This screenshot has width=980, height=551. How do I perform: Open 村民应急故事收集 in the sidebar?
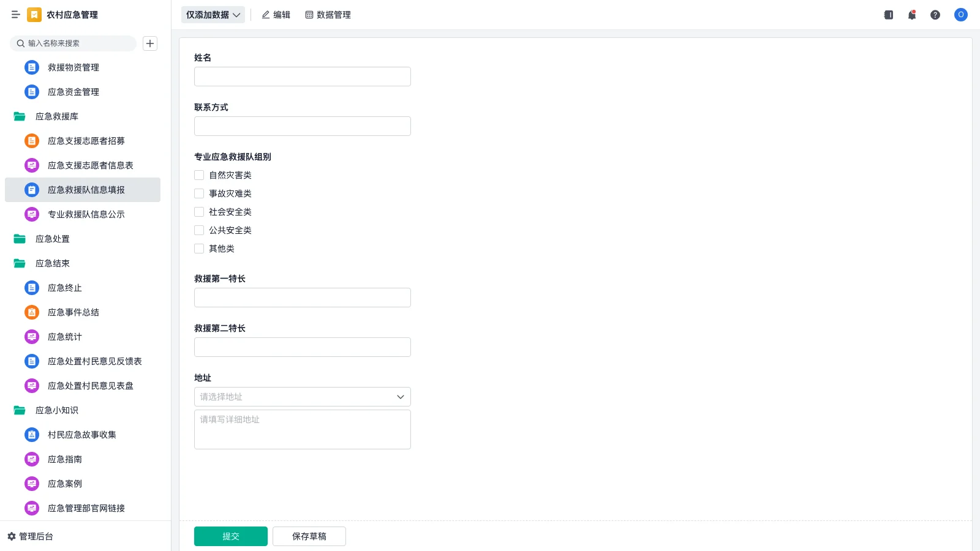[83, 435]
